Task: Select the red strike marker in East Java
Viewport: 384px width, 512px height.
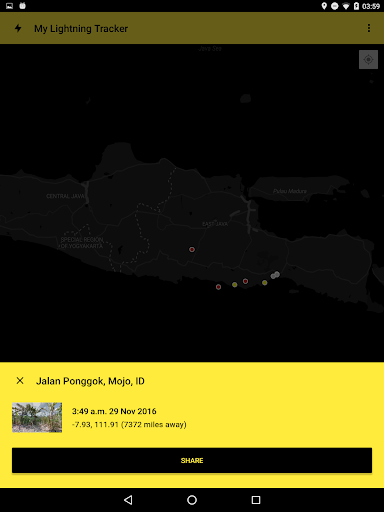Action: (192, 249)
